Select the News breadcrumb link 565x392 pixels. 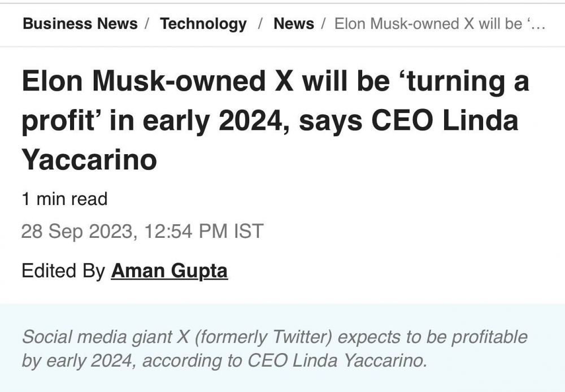(294, 24)
